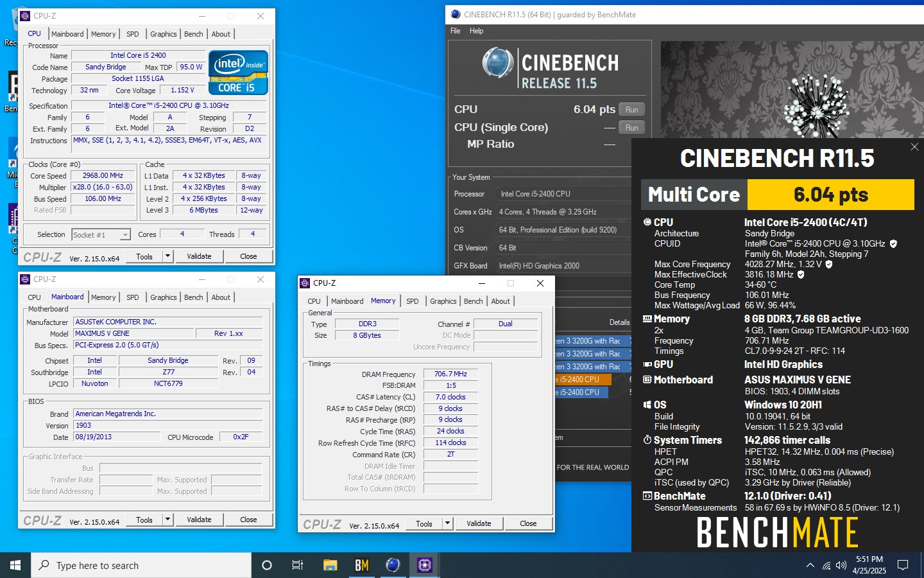Open Cortana circle icon on taskbar

click(267, 565)
